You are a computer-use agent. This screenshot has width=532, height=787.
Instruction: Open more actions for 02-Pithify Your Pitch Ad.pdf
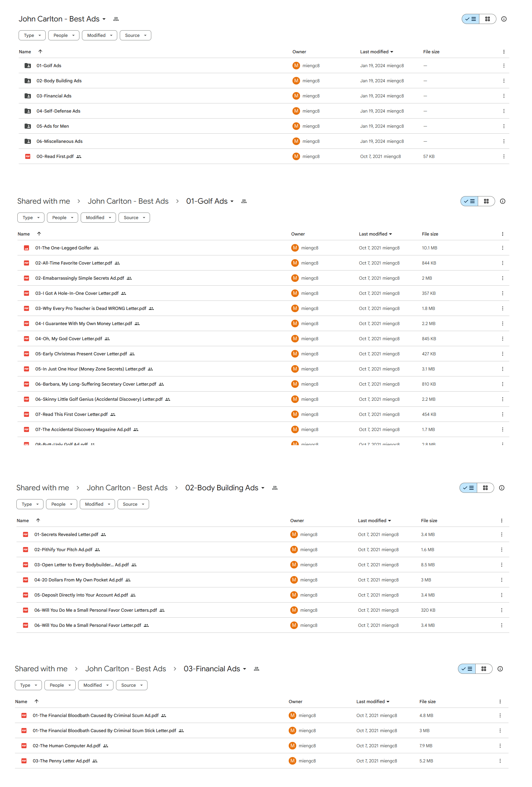(x=501, y=550)
